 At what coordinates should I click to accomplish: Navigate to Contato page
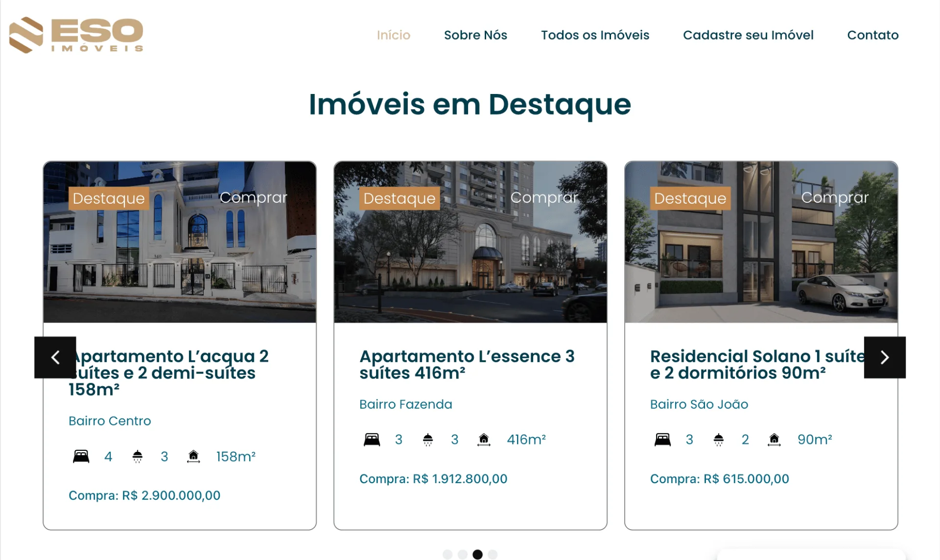point(873,35)
